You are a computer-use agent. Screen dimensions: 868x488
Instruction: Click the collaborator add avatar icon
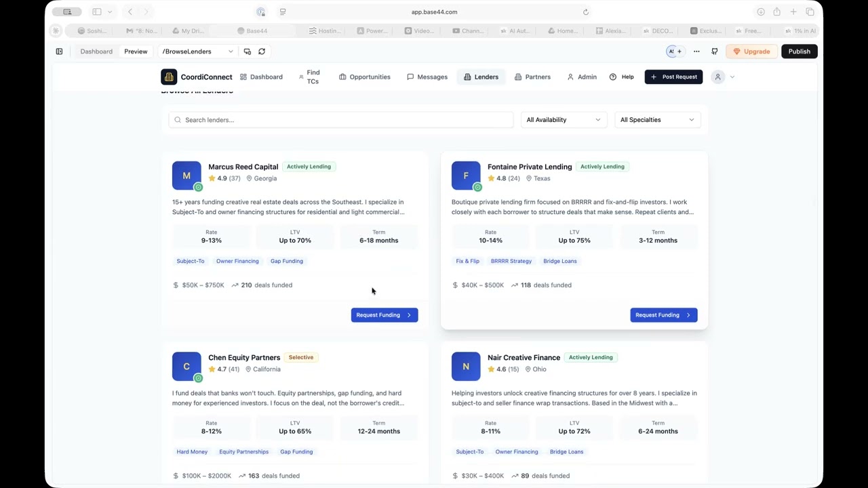678,52
